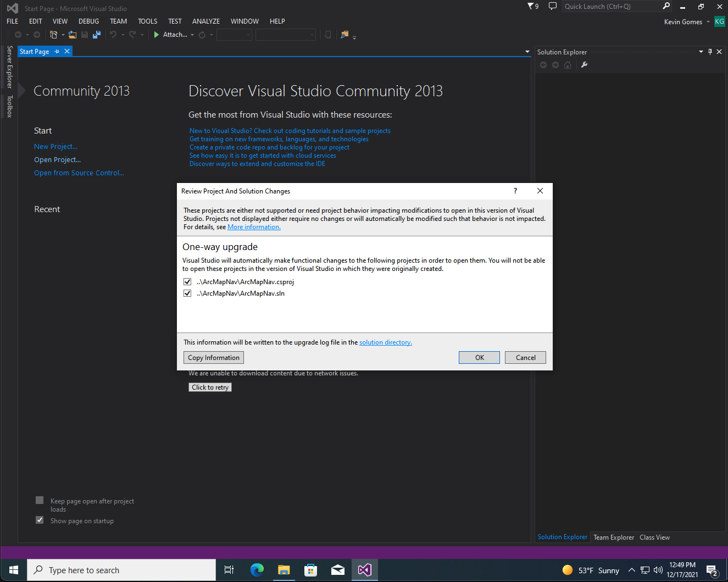
Task: Click the Open File folder toolbar icon
Action: 72,35
